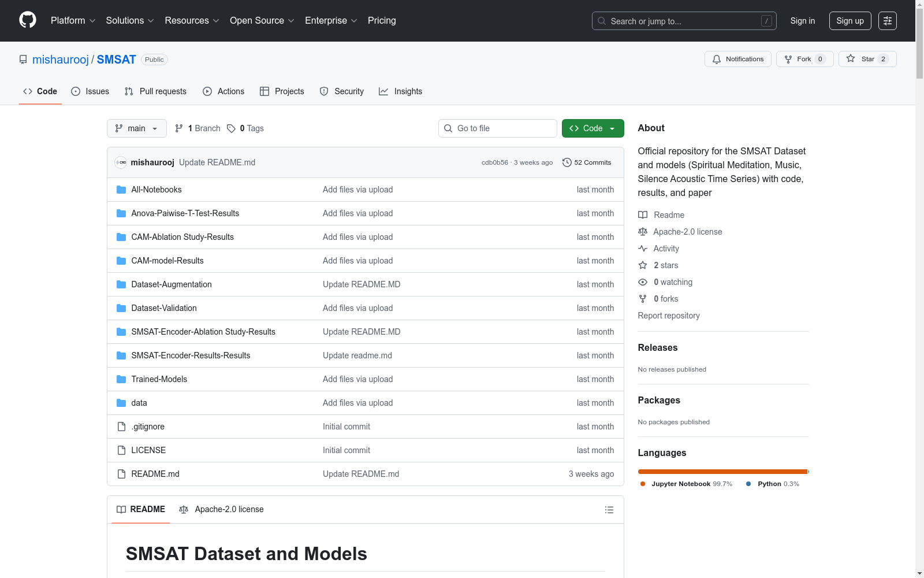Click the file icon for README.md
Viewport: 924px width, 578px height.
point(121,474)
